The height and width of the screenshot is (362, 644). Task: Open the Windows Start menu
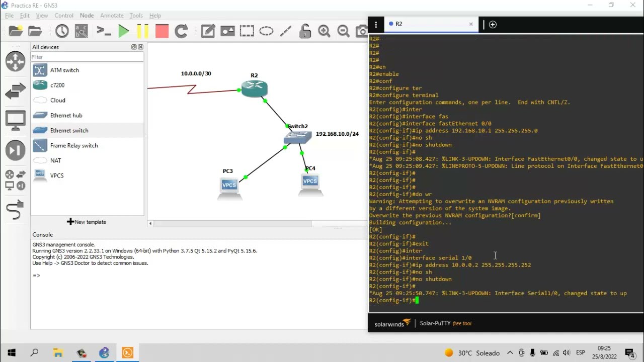point(12,353)
